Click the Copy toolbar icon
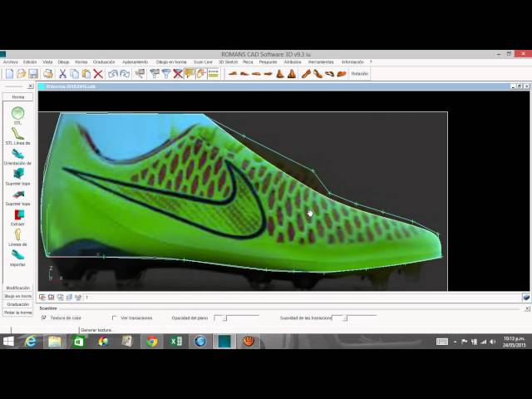 [74, 73]
